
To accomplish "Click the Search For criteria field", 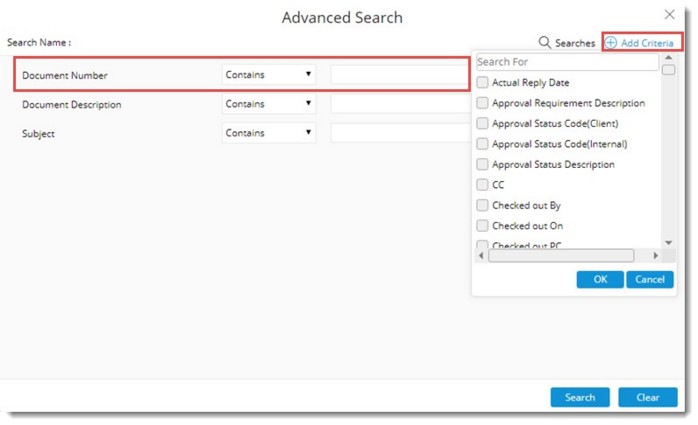I will point(567,62).
